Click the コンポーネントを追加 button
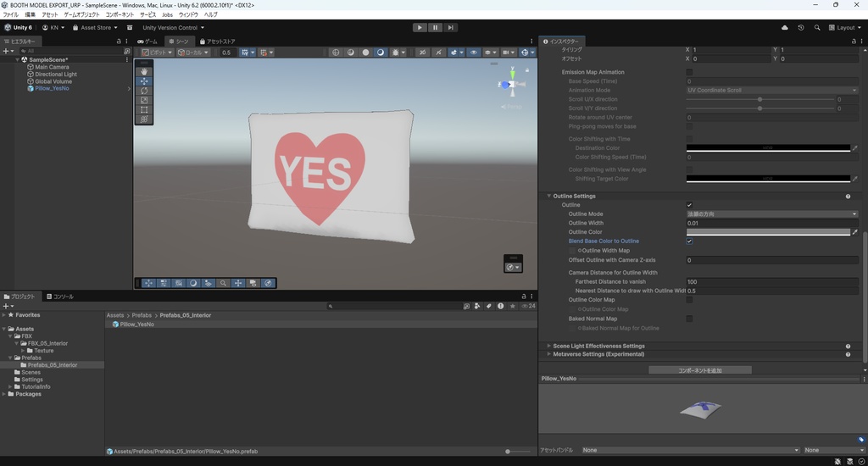The width and height of the screenshot is (868, 466). tap(699, 370)
